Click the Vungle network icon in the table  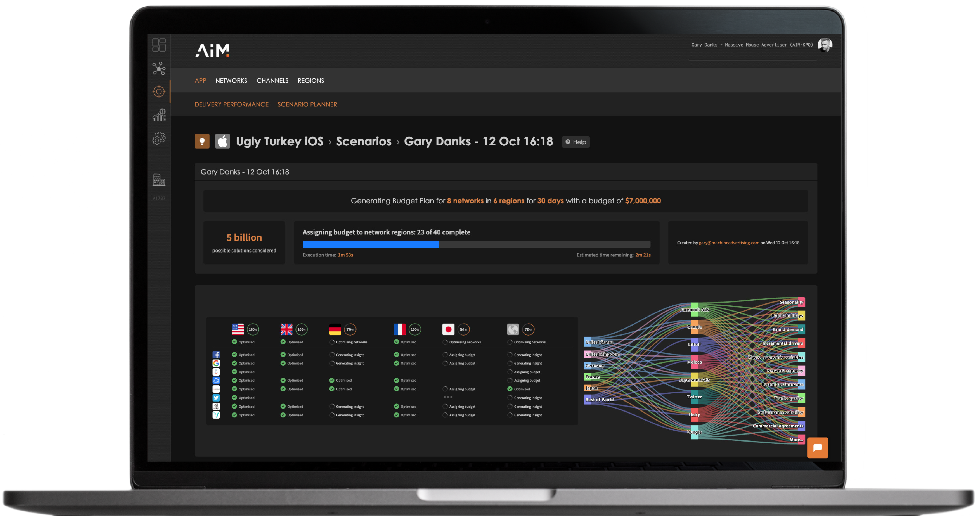click(x=216, y=415)
